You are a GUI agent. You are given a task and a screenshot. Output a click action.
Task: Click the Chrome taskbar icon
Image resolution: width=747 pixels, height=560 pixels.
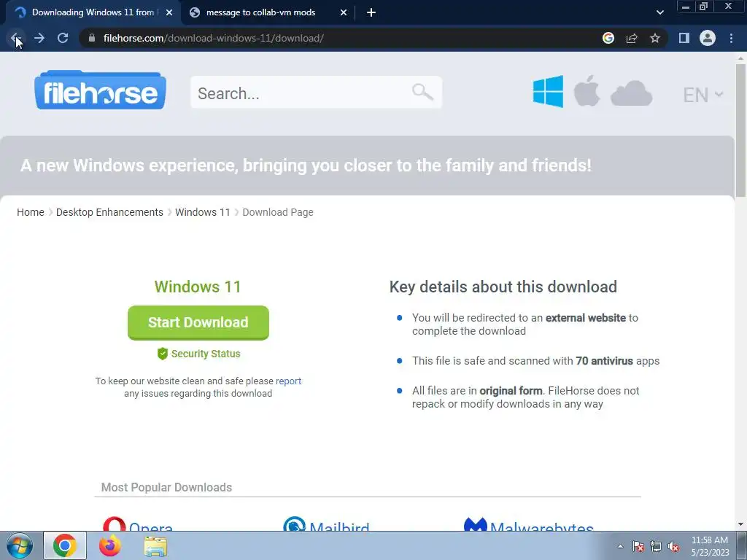point(65,545)
